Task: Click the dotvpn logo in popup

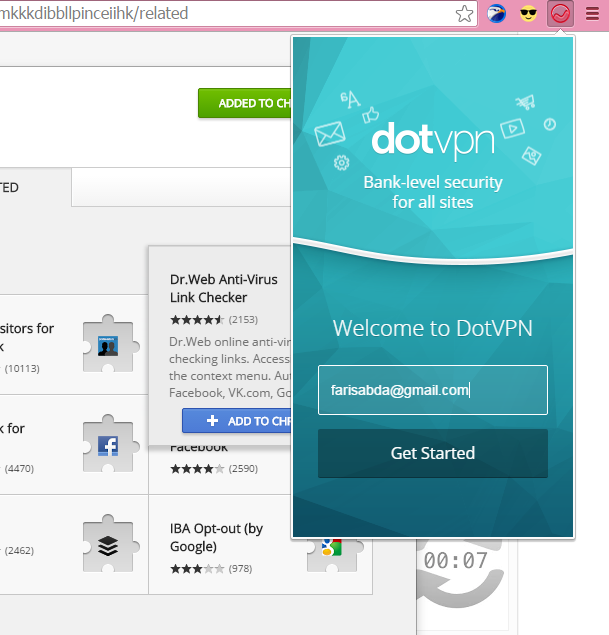Action: pos(433,141)
